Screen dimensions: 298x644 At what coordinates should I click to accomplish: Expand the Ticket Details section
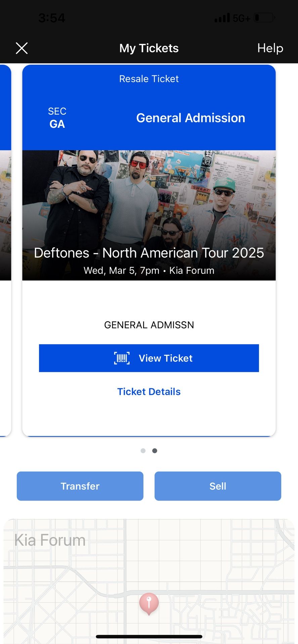point(149,391)
